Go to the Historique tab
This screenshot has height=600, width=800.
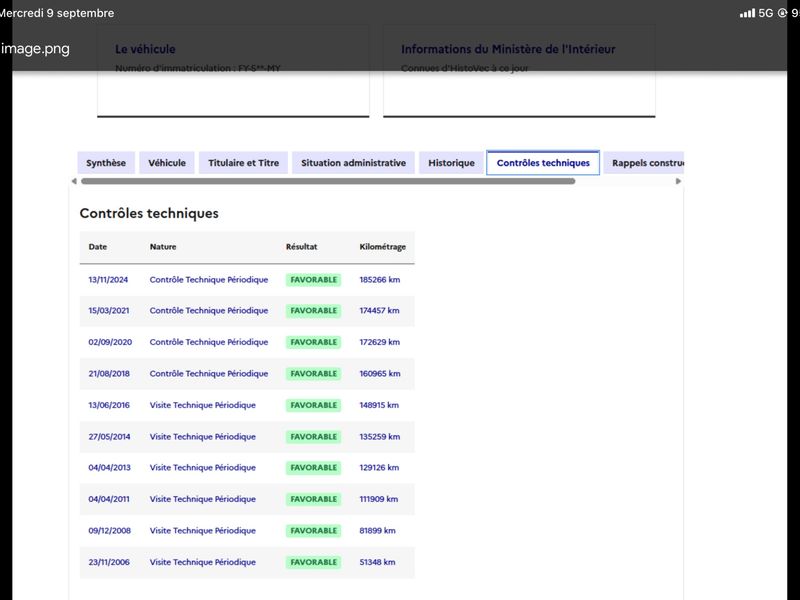coord(451,163)
